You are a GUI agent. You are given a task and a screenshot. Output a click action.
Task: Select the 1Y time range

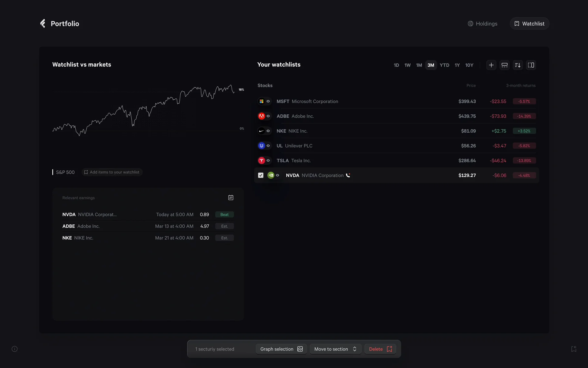pyautogui.click(x=457, y=65)
